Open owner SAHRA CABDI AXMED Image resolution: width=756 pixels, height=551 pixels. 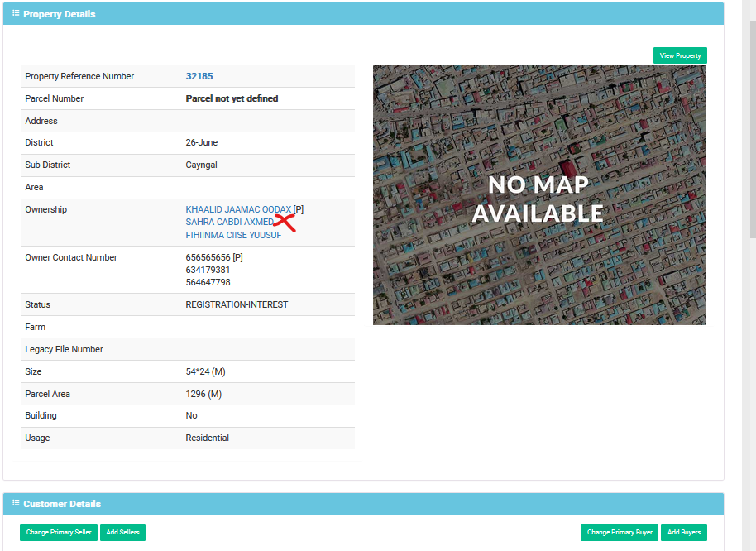point(229,222)
